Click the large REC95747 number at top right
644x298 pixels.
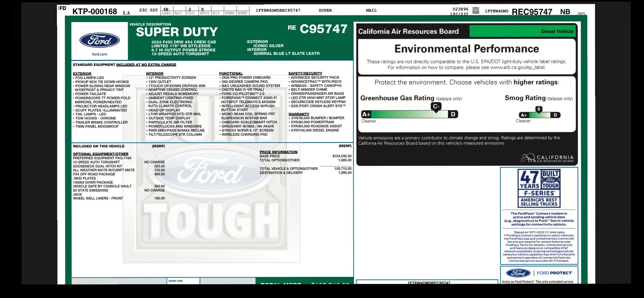532,12
